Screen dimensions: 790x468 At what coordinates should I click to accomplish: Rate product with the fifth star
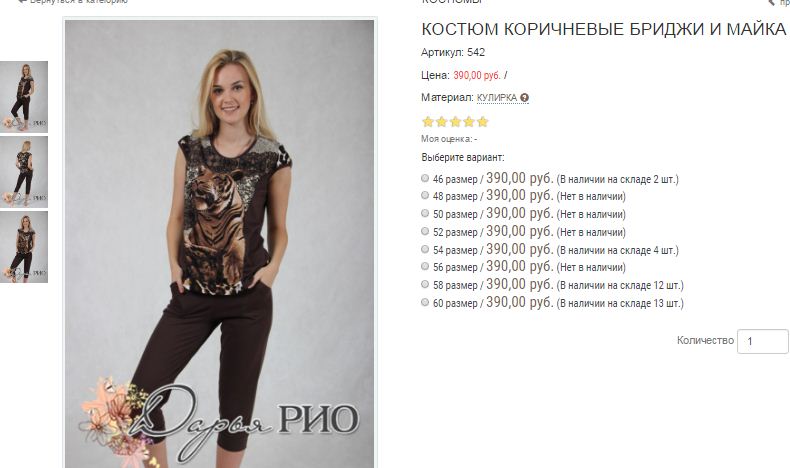click(x=482, y=121)
